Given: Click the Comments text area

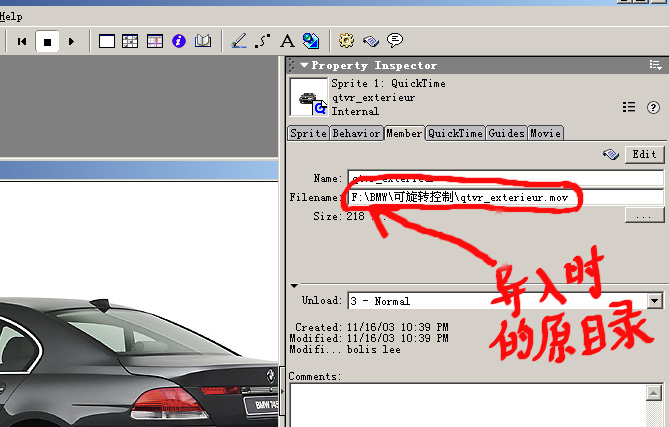Looking at the screenshot, I should tap(468, 405).
